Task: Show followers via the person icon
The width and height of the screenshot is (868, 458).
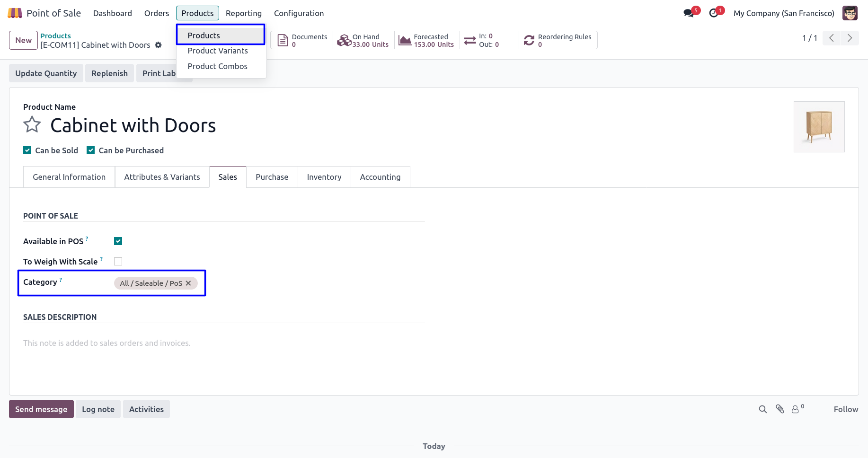Action: coord(796,409)
